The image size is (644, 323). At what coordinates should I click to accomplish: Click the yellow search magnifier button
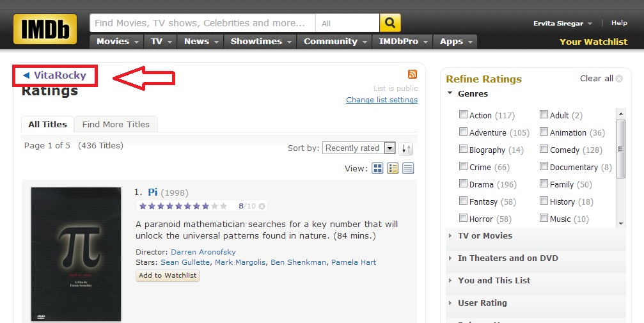(x=390, y=23)
